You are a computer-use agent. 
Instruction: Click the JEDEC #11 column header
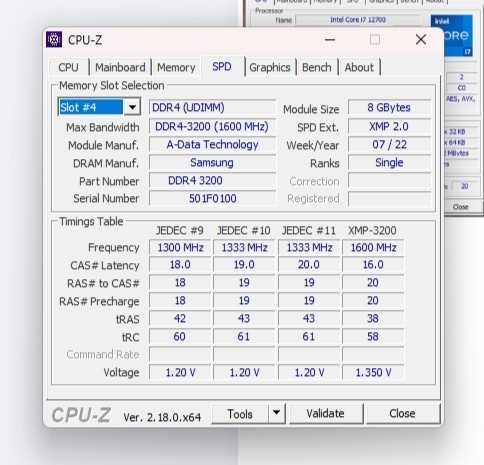point(309,231)
